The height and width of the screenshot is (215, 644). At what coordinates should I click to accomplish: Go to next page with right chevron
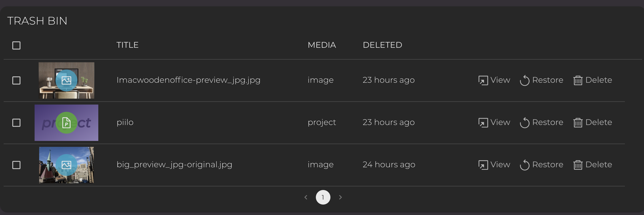pos(340,197)
